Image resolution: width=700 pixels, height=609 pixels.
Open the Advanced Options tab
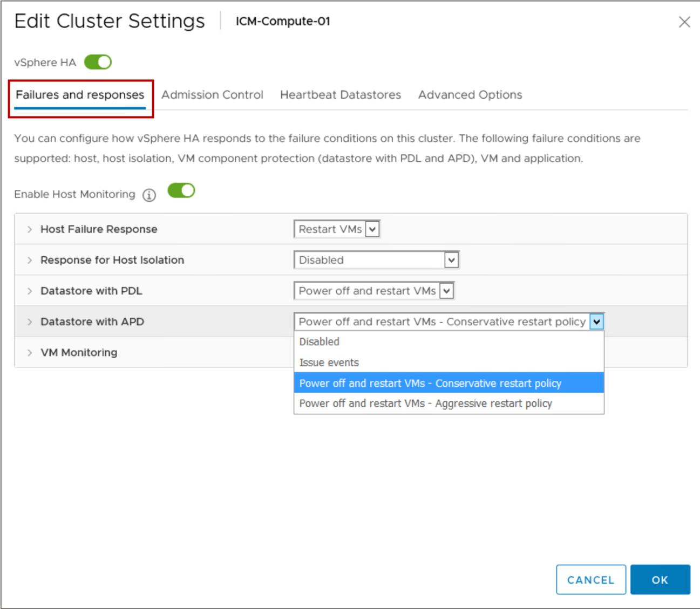click(470, 95)
